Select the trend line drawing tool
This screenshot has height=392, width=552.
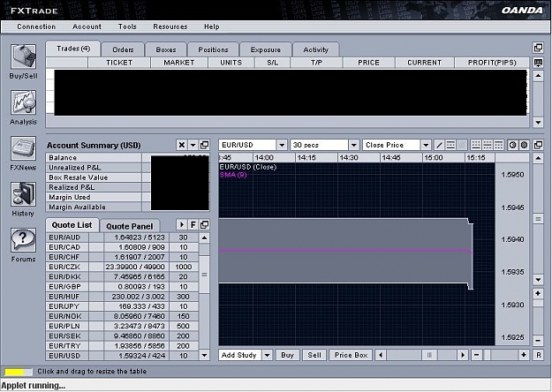tap(439, 145)
